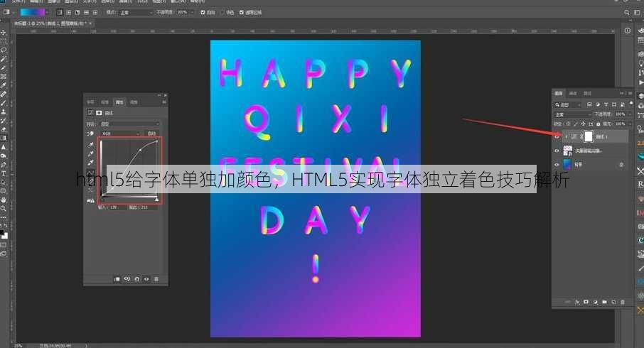Toggle the Reverse gradient checkbox

(x=203, y=13)
